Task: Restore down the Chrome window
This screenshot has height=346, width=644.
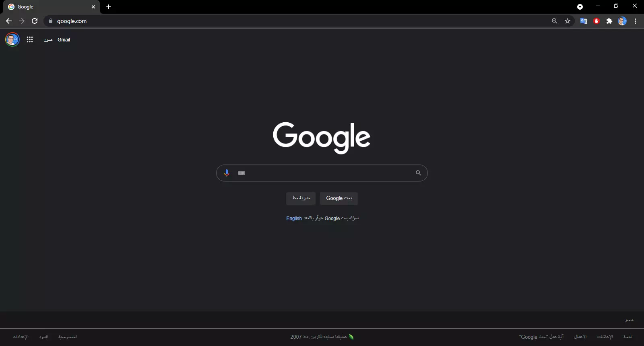Action: [616, 6]
